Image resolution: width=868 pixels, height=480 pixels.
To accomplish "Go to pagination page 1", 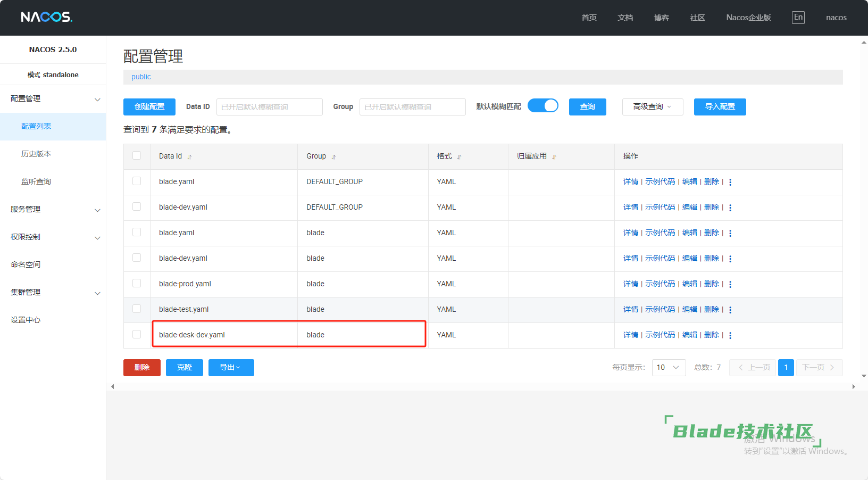I will [786, 368].
